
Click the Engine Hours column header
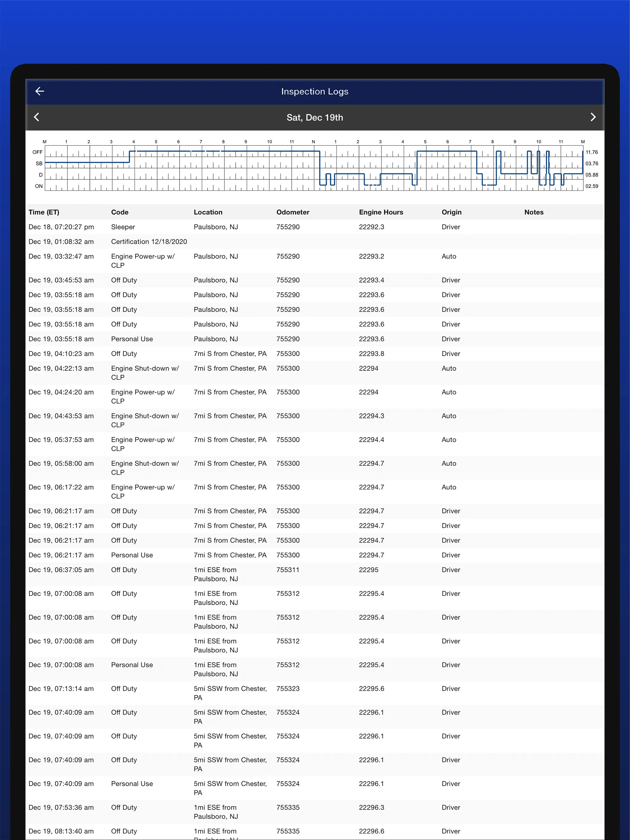click(381, 212)
